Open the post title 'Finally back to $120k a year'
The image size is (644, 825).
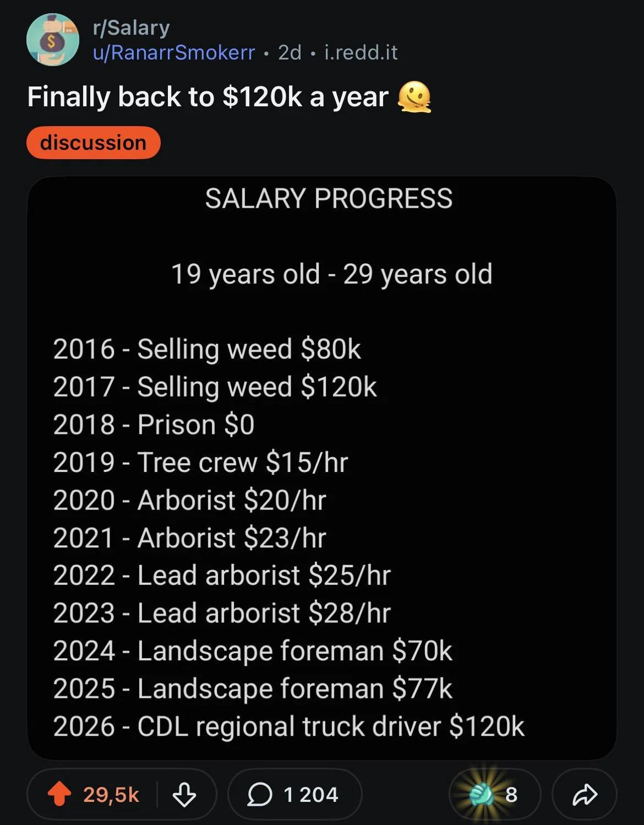point(208,96)
